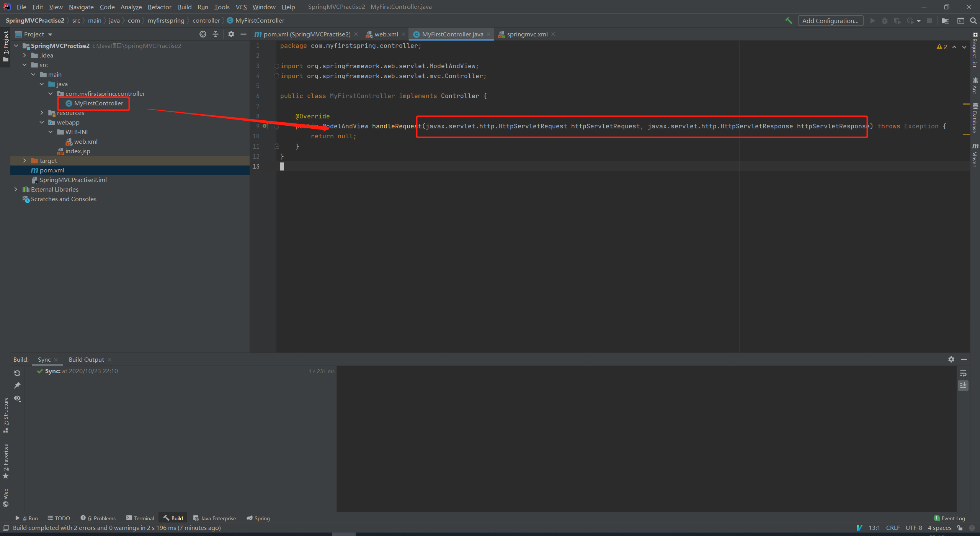The height and width of the screenshot is (536, 980).
Task: Click Collapse All icon in Project panel
Action: click(x=216, y=34)
